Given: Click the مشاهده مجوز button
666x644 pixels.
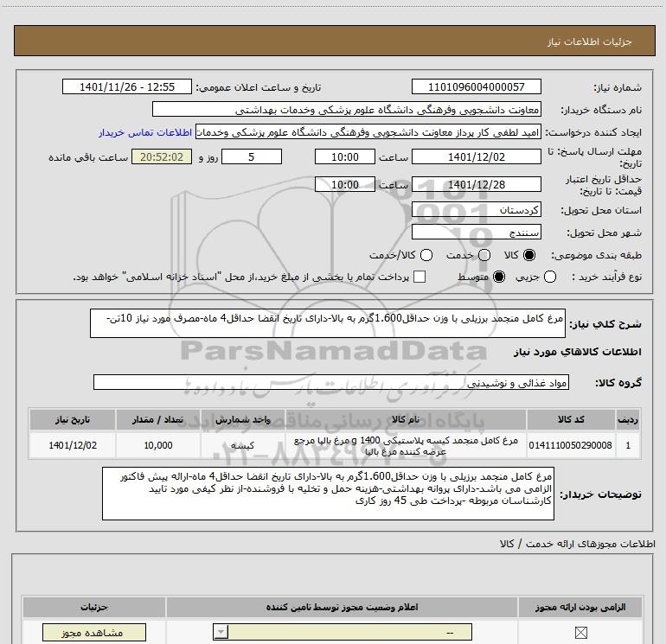Looking at the screenshot, I should point(94,633).
